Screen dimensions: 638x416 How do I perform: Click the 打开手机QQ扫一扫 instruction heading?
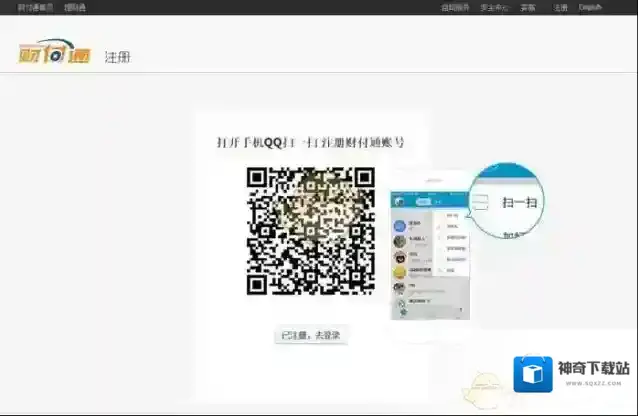[310, 143]
